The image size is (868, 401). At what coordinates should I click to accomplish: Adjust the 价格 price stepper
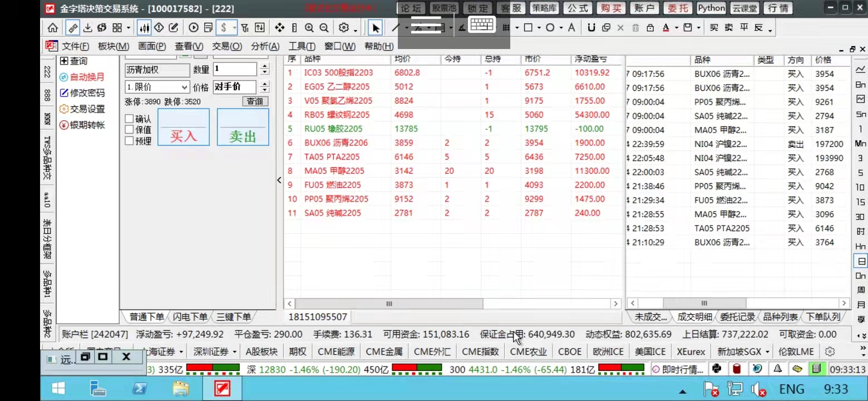click(x=264, y=87)
